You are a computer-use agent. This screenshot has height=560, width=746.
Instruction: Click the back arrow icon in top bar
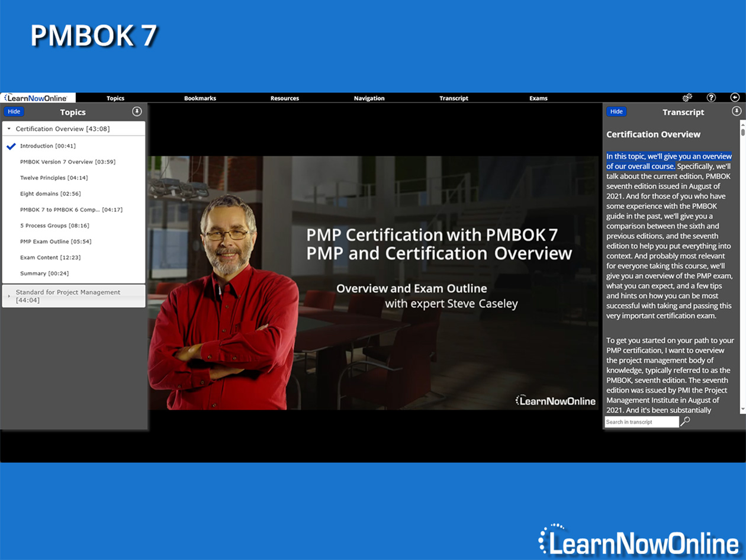point(735,98)
